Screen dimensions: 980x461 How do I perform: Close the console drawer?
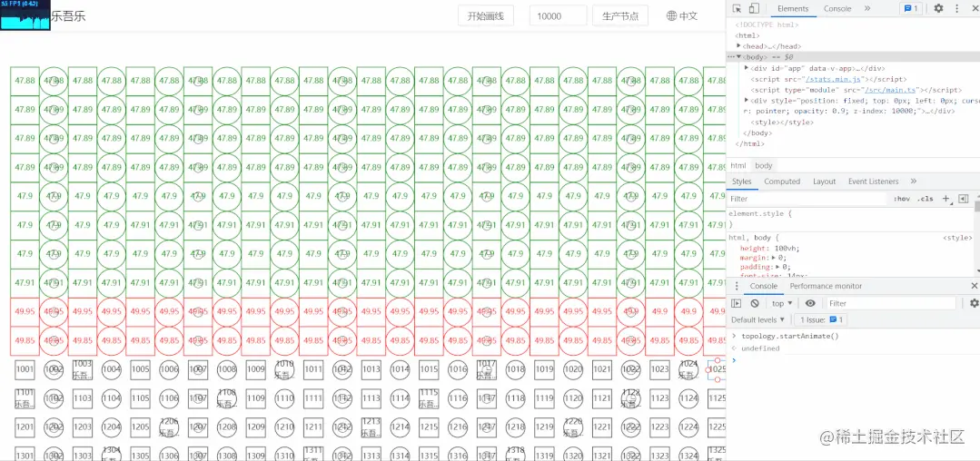[x=974, y=286]
